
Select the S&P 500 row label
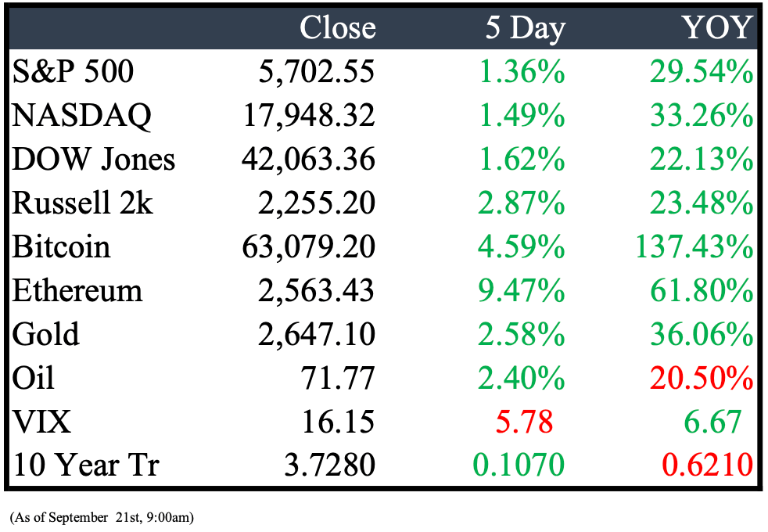click(x=73, y=71)
